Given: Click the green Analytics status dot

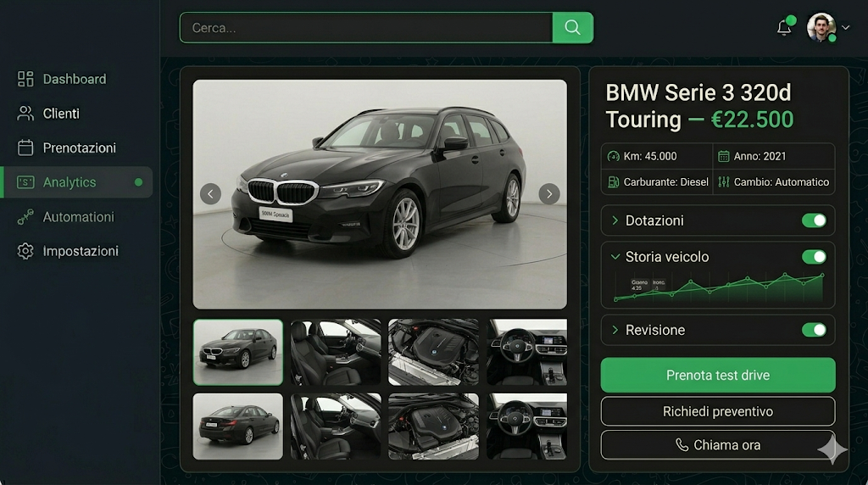Looking at the screenshot, I should pyautogui.click(x=138, y=182).
